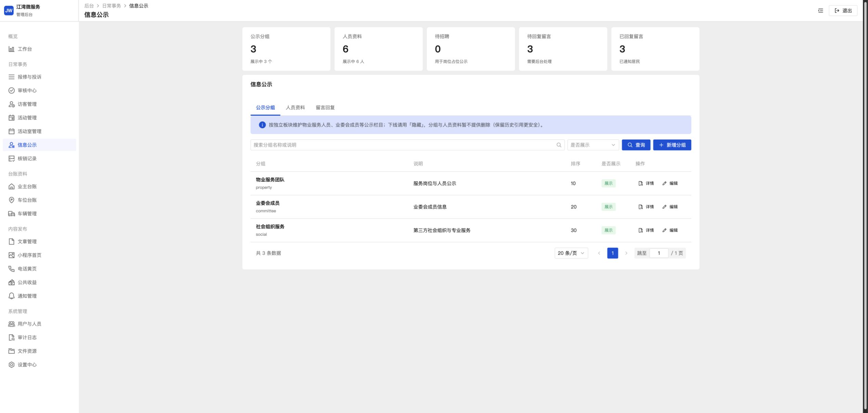Go to next page arrow
The width and height of the screenshot is (868, 413).
click(x=626, y=253)
